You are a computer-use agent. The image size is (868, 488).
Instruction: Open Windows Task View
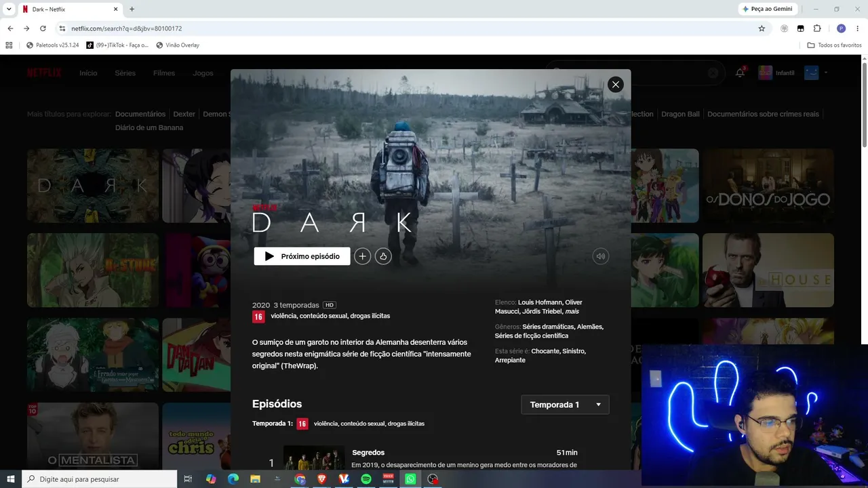[189, 479]
